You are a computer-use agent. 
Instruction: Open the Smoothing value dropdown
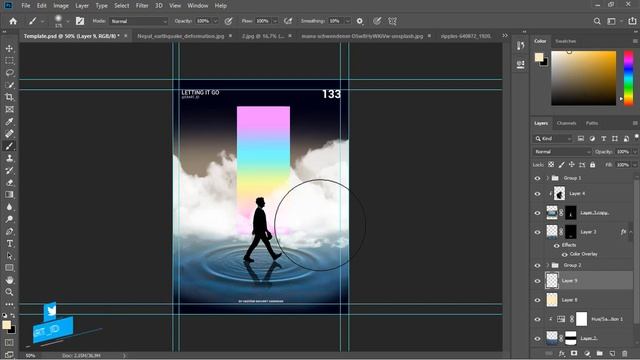pos(348,21)
